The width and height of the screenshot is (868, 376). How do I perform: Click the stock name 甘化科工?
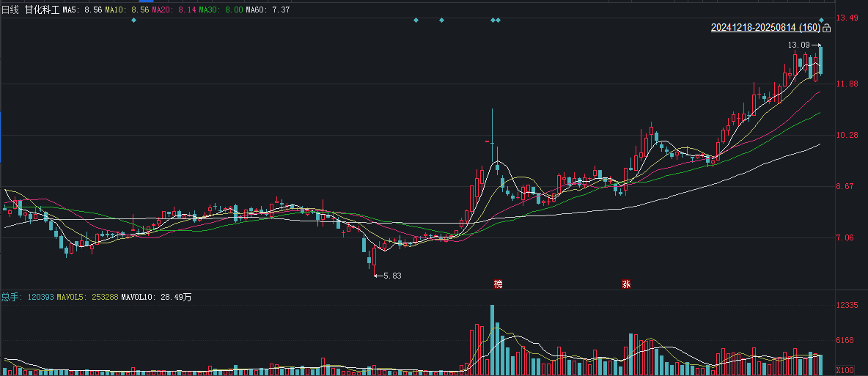[42, 10]
